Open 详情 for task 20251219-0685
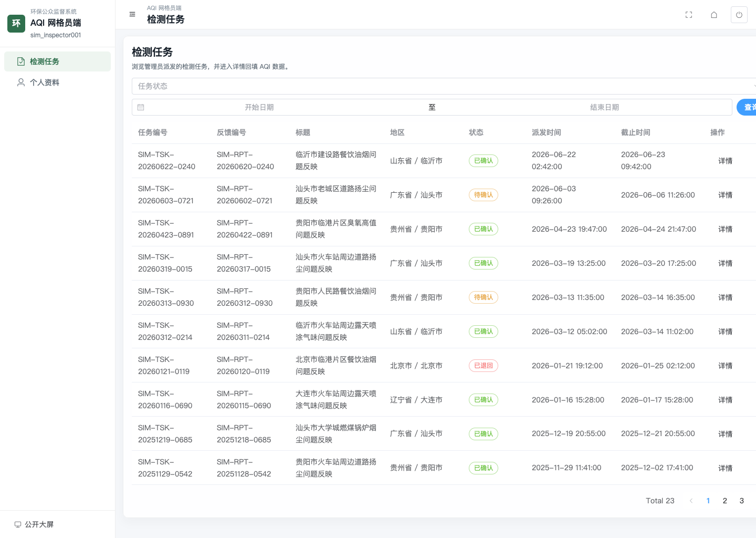The height and width of the screenshot is (538, 756). 725,434
